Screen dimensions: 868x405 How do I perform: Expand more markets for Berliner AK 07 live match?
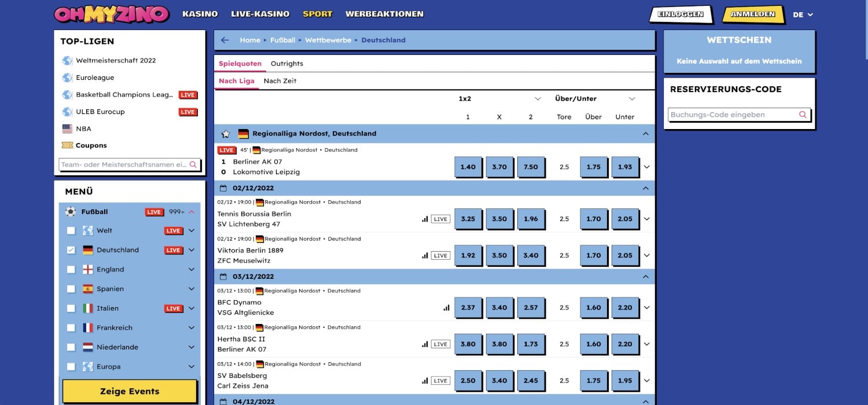click(x=646, y=167)
